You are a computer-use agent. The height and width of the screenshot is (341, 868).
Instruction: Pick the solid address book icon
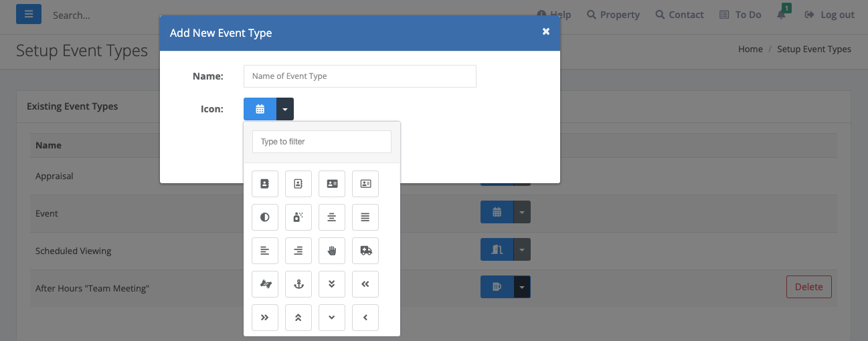pyautogui.click(x=265, y=183)
